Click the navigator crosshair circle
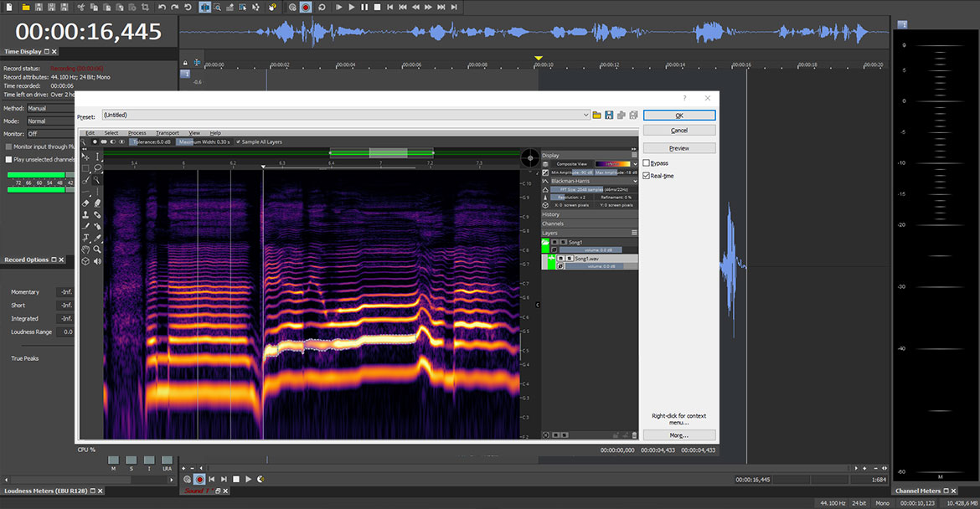The height and width of the screenshot is (509, 980). pos(530,158)
